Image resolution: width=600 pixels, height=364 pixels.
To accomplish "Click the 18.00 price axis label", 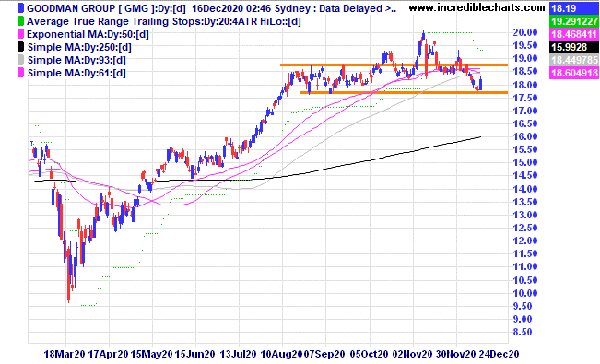I will click(525, 85).
